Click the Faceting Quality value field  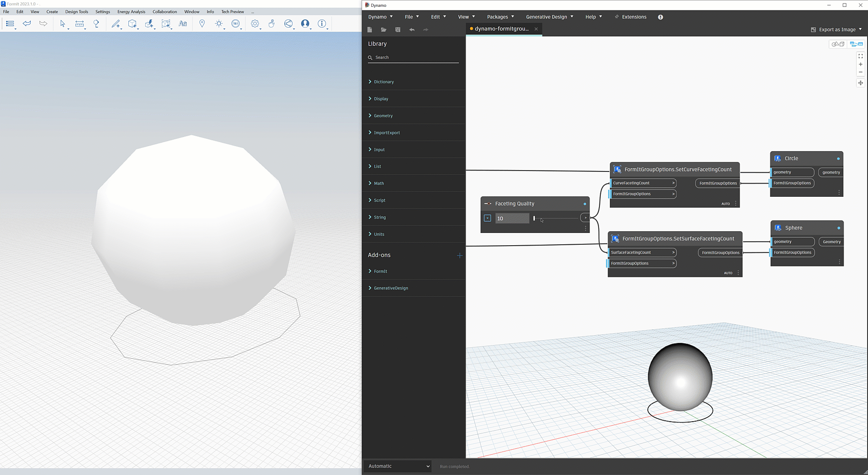512,218
